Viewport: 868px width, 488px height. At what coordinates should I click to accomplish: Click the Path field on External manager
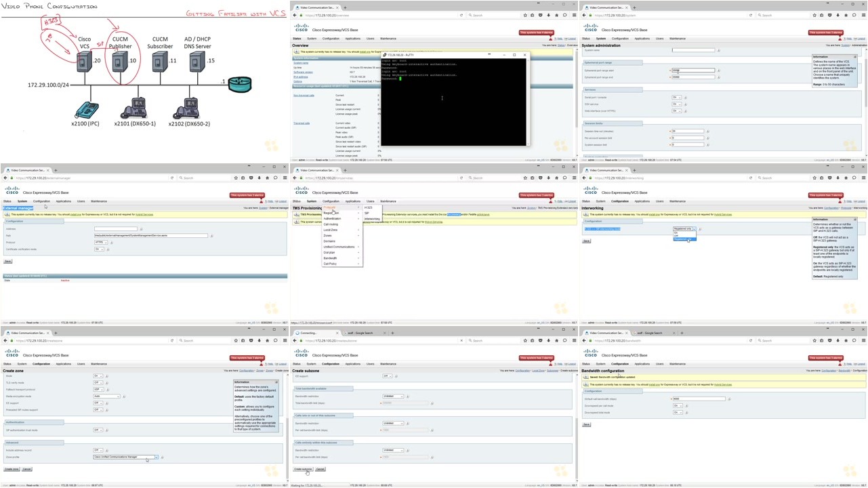pos(150,236)
